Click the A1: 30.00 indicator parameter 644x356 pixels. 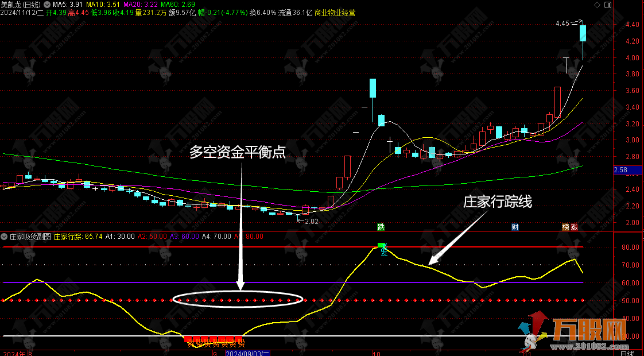(120, 237)
